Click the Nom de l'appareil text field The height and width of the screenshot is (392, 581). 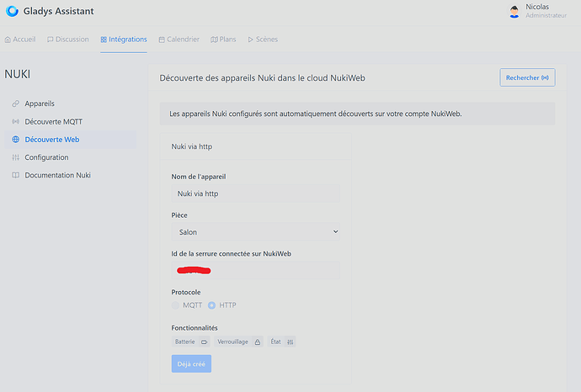pos(255,193)
